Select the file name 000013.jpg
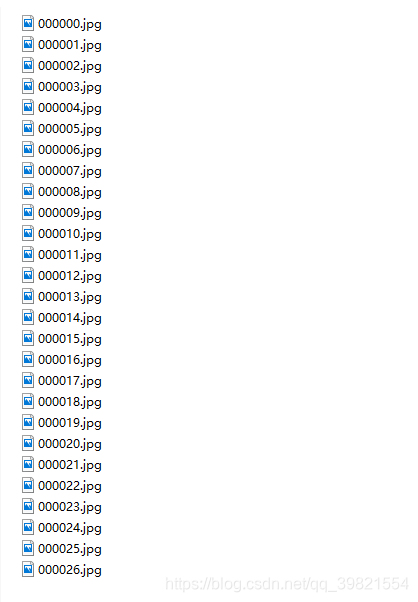The image size is (418, 602). (x=70, y=297)
